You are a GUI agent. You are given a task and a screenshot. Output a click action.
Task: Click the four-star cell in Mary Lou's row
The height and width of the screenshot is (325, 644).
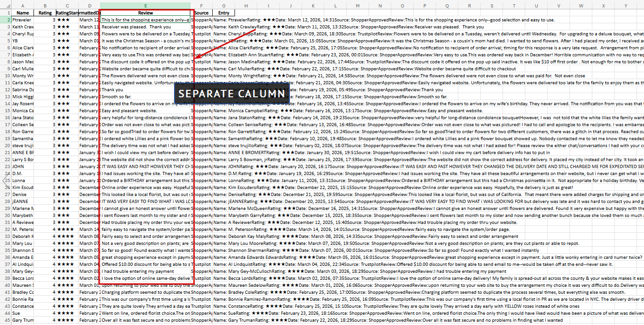[67, 243]
